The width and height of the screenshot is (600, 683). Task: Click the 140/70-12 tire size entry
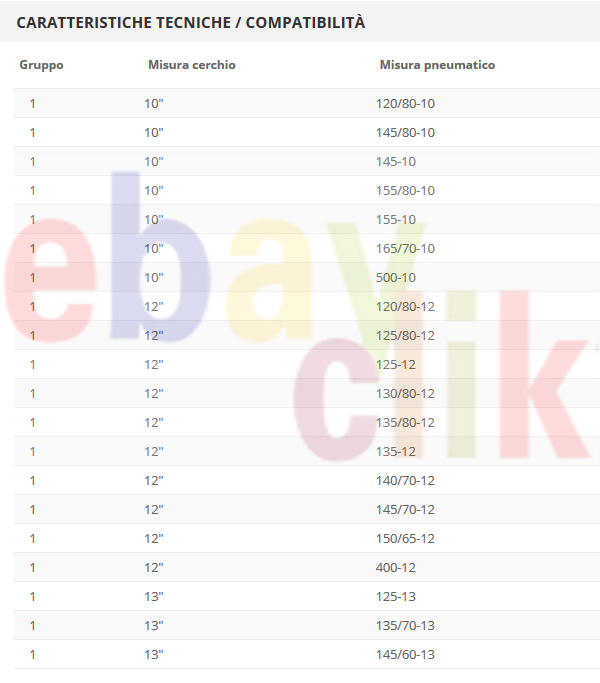click(405, 480)
